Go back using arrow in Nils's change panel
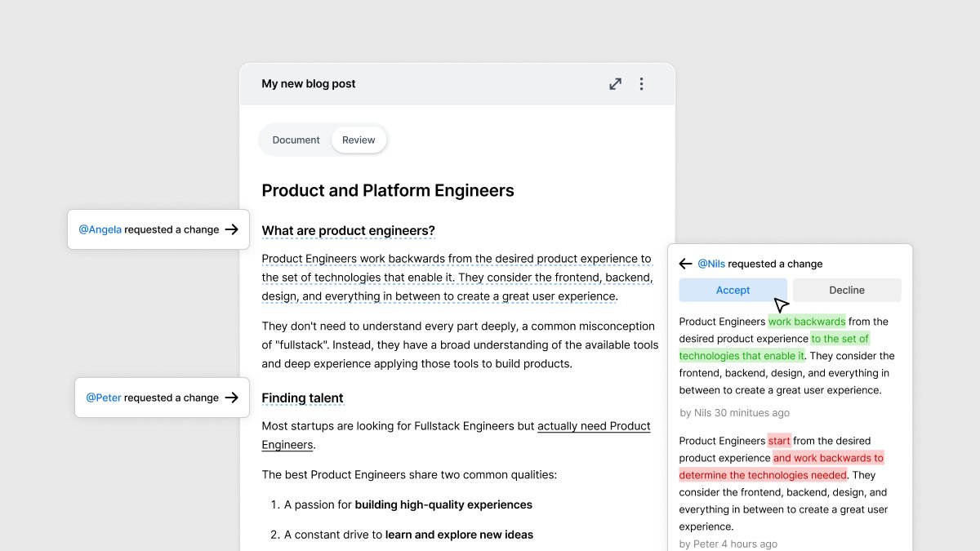 [684, 263]
